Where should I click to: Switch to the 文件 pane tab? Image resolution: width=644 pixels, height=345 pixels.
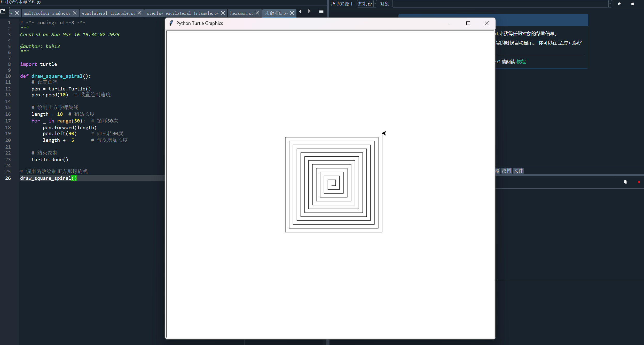[518, 171]
